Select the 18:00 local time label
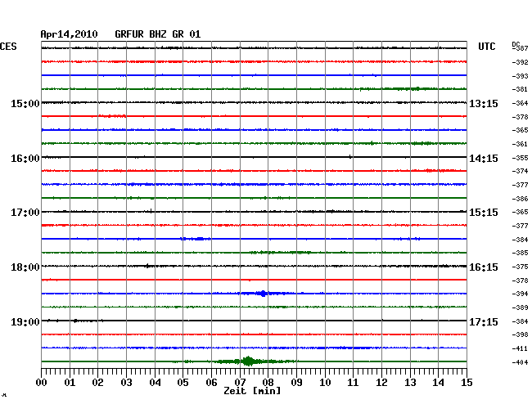Image resolution: width=532 pixels, height=404 pixels. pyautogui.click(x=25, y=267)
